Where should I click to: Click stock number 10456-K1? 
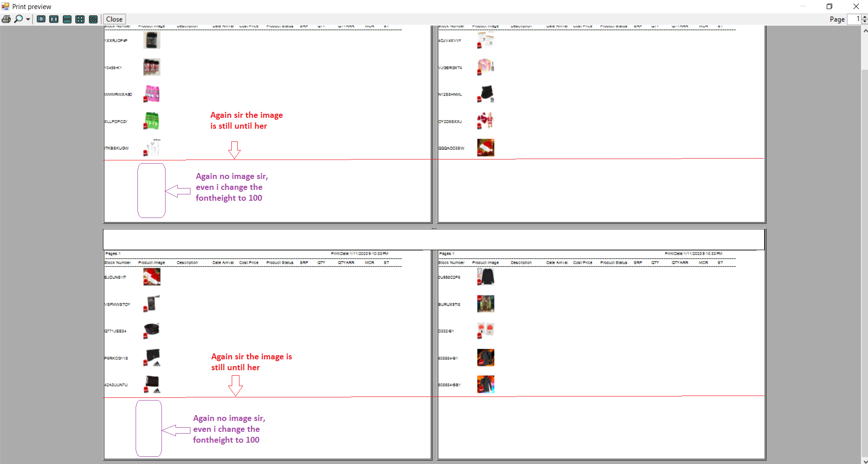point(113,68)
